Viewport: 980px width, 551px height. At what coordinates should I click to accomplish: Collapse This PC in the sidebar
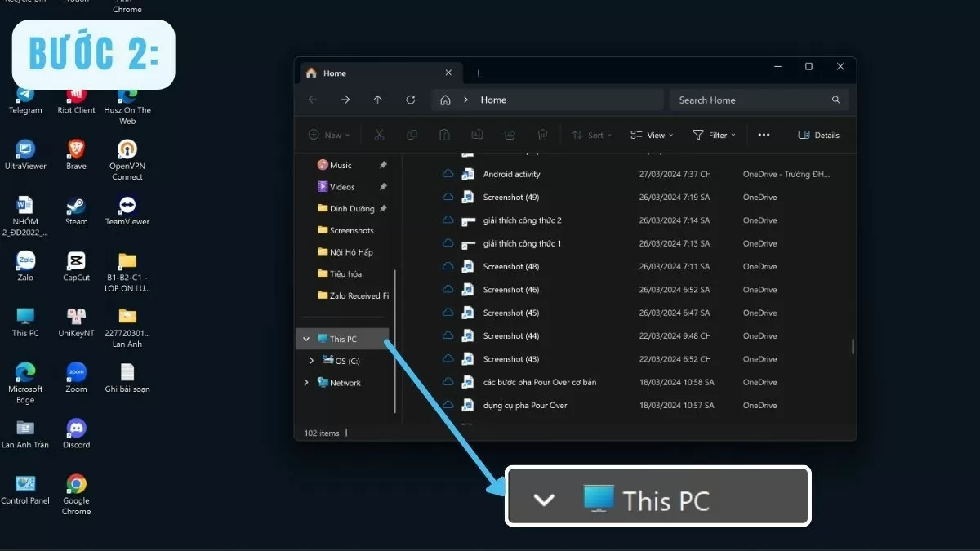click(306, 338)
